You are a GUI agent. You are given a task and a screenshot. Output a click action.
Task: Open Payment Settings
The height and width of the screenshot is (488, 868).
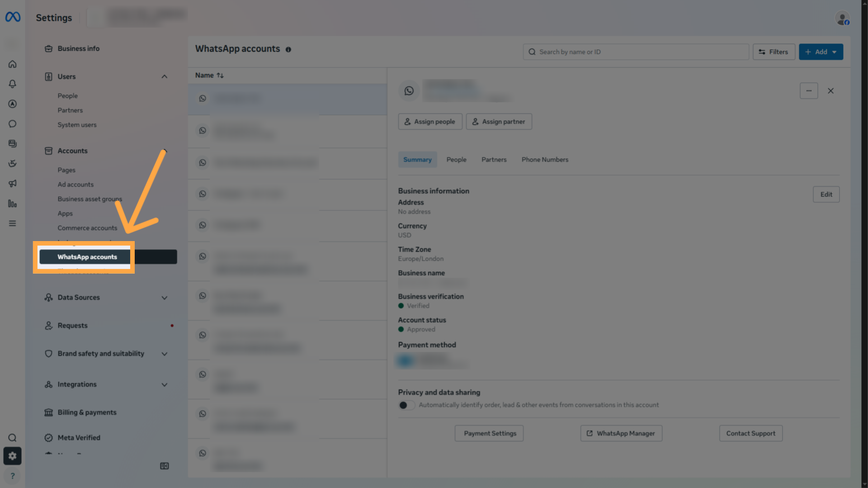pyautogui.click(x=490, y=433)
